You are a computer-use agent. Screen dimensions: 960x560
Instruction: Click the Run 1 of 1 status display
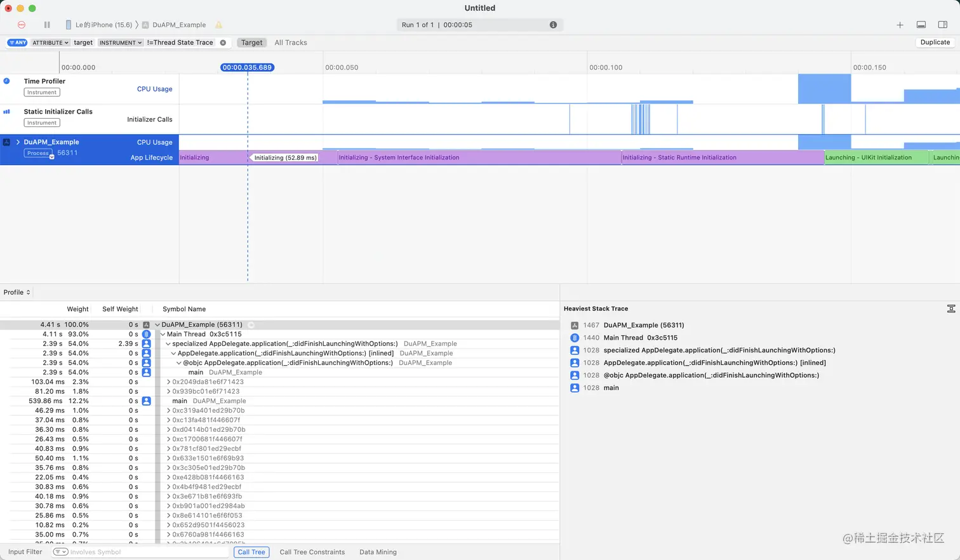click(x=479, y=25)
